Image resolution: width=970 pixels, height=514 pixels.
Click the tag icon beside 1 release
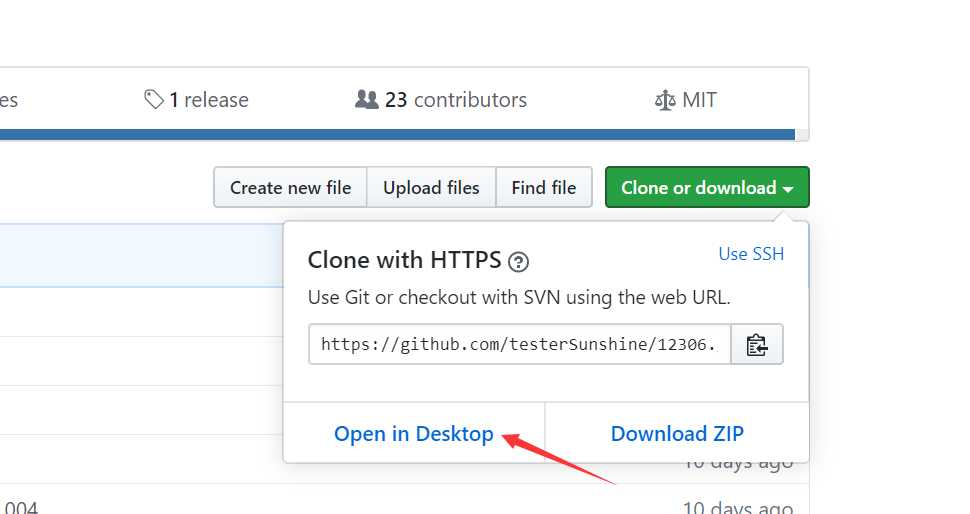tap(153, 100)
